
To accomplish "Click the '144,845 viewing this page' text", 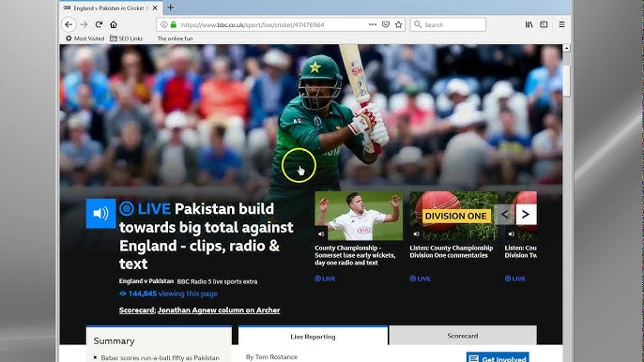I will [x=168, y=294].
